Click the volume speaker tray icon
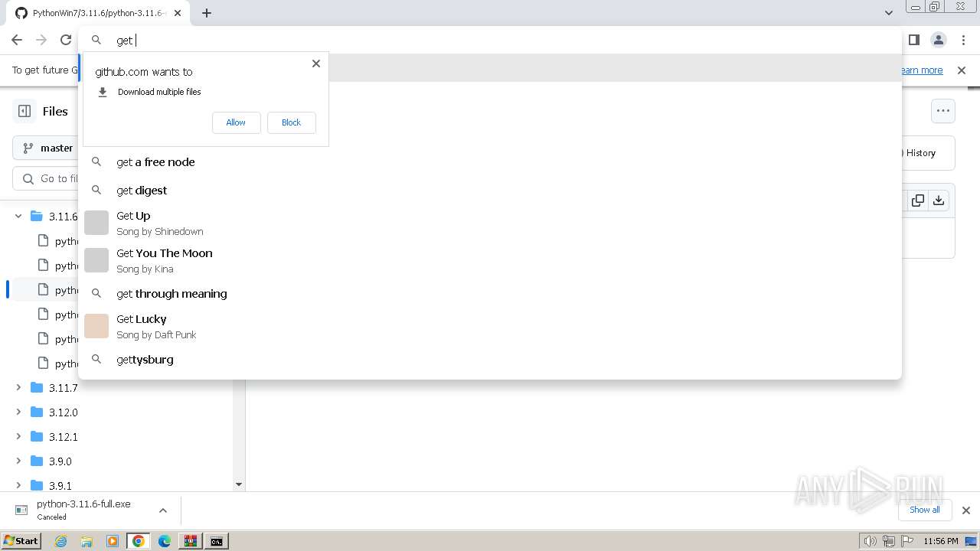Screen dimensions: 980x551 (x=870, y=541)
